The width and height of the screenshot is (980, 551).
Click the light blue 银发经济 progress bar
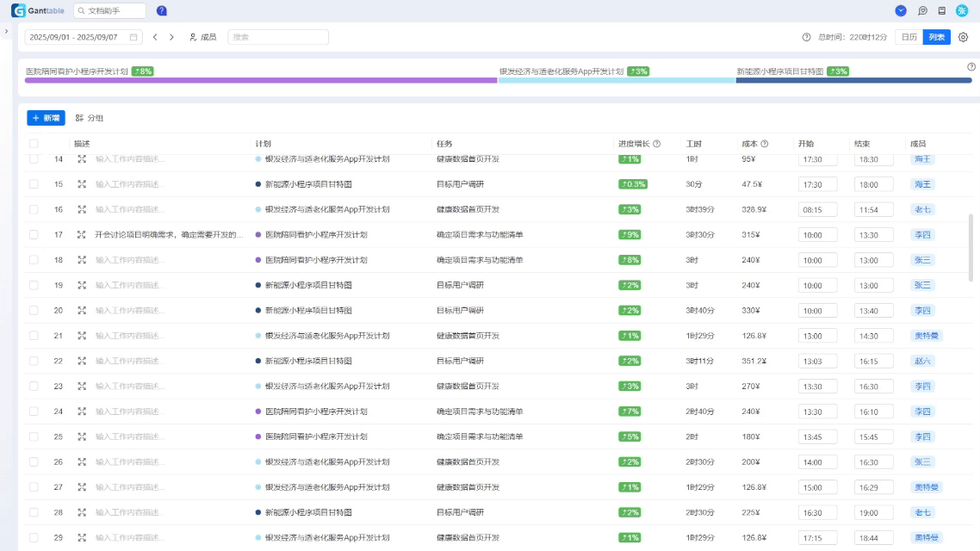617,81
